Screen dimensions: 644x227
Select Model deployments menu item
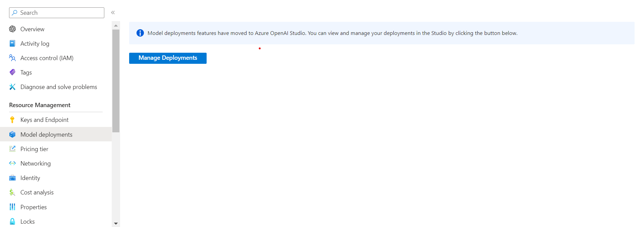click(x=56, y=134)
